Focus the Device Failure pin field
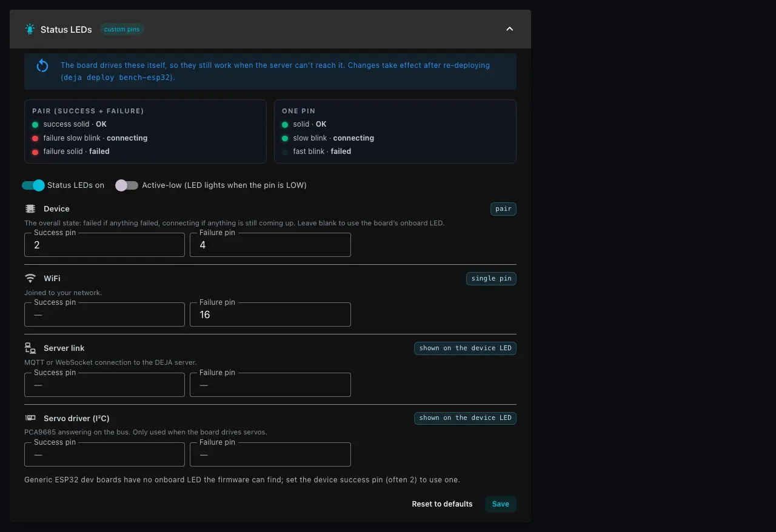Image resolution: width=776 pixels, height=532 pixels. pos(270,245)
